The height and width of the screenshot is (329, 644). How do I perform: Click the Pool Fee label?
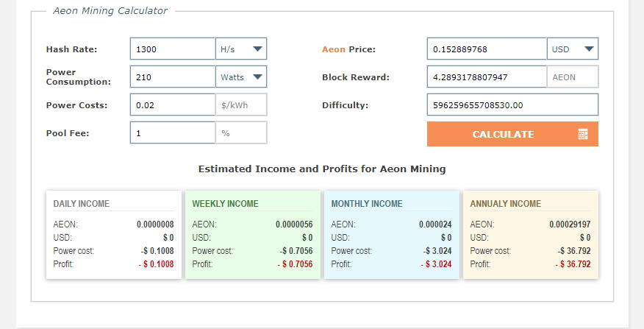pyautogui.click(x=68, y=133)
